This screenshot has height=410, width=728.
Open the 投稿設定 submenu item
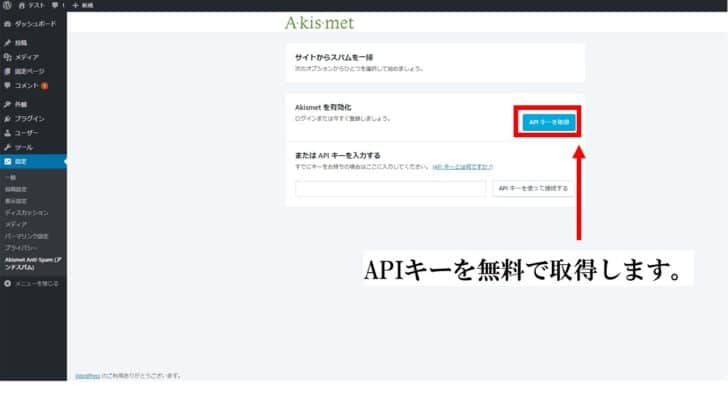tap(16, 189)
